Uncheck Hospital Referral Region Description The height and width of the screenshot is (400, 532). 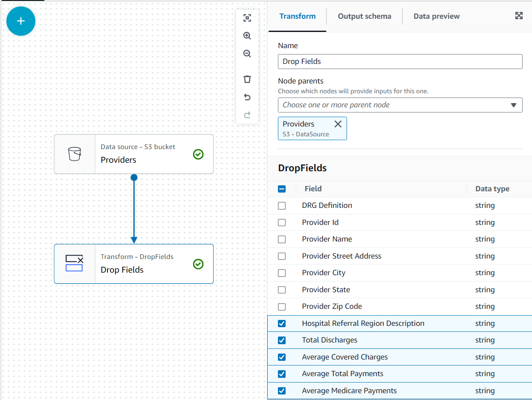(x=282, y=323)
